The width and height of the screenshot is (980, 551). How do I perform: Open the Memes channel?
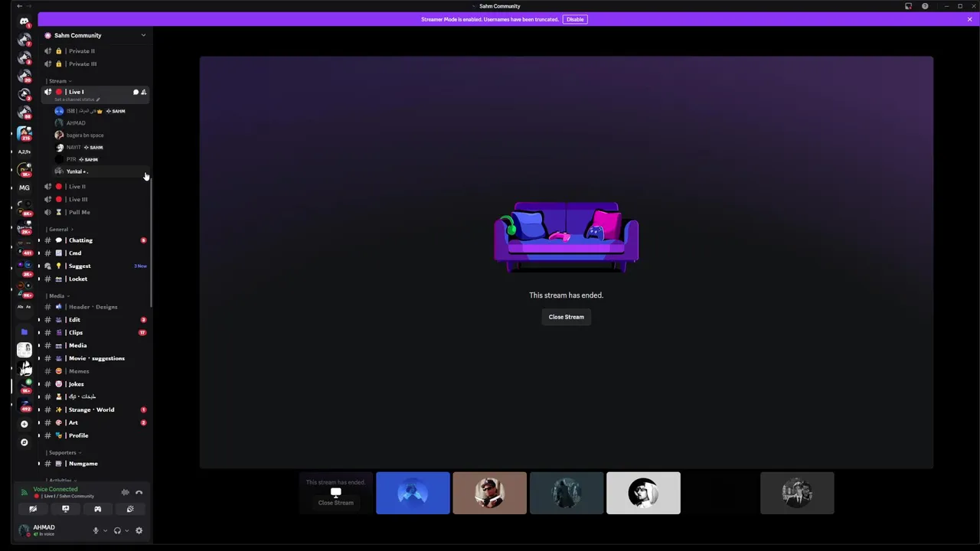(x=95, y=371)
